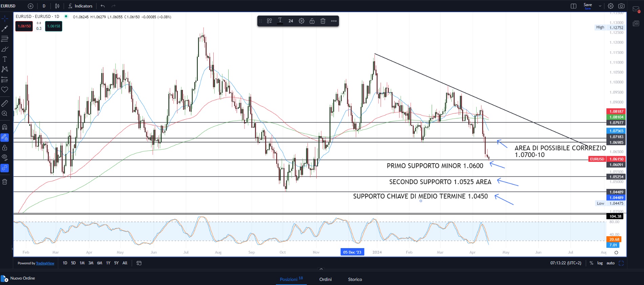Select the ruler measure tool
644x285 pixels.
[x=5, y=103]
